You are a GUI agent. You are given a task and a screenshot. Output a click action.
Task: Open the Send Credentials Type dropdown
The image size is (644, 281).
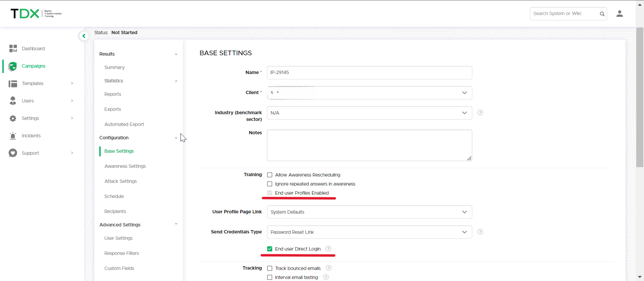(369, 232)
